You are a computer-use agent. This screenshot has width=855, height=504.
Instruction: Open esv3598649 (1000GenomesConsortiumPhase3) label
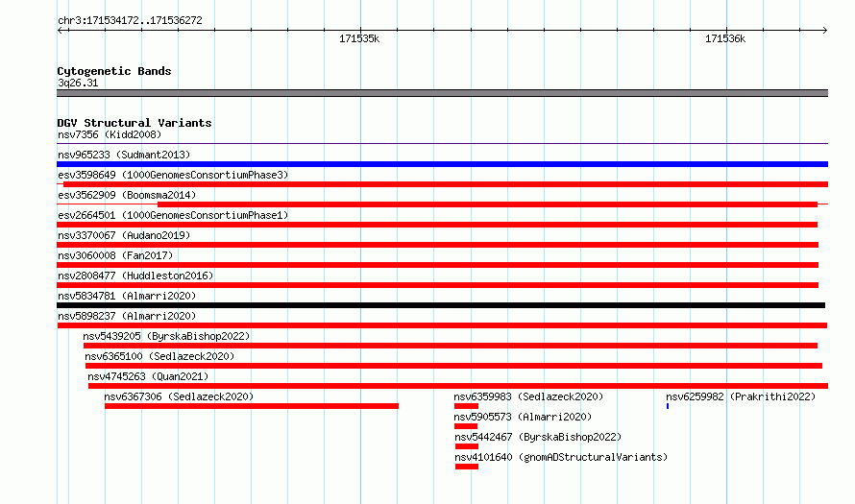tap(173, 175)
